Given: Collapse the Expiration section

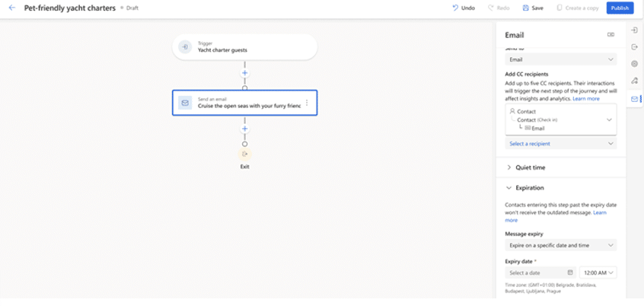Looking at the screenshot, I should click(x=529, y=187).
